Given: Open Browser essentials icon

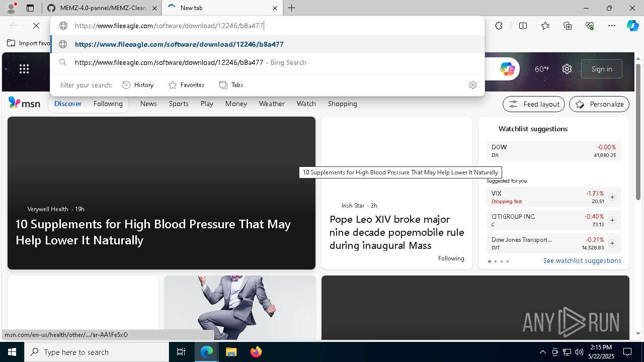Looking at the screenshot, I should click(590, 26).
